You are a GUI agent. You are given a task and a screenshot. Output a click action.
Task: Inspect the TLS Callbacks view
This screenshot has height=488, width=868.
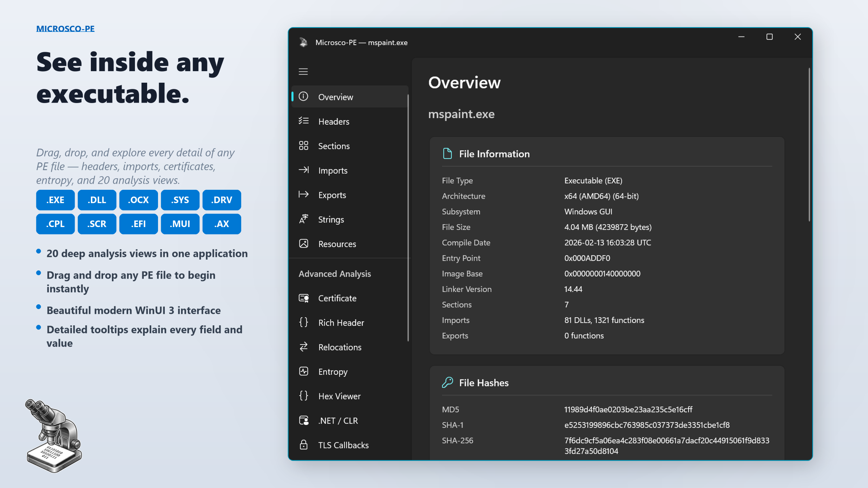pyautogui.click(x=343, y=445)
